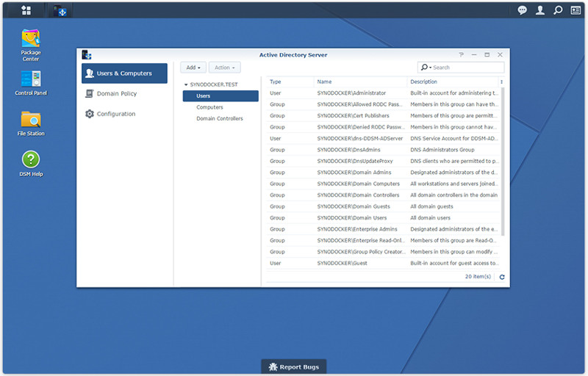Click the 'All domain users' description

click(430, 217)
